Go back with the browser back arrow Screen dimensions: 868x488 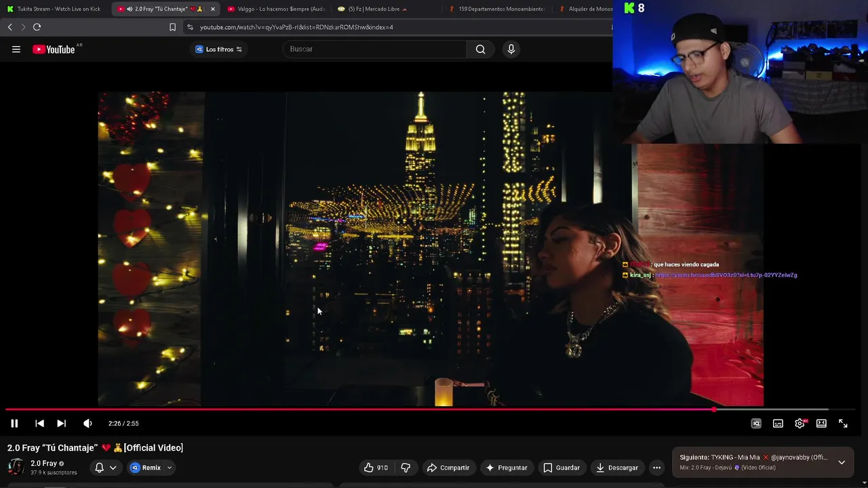[9, 27]
